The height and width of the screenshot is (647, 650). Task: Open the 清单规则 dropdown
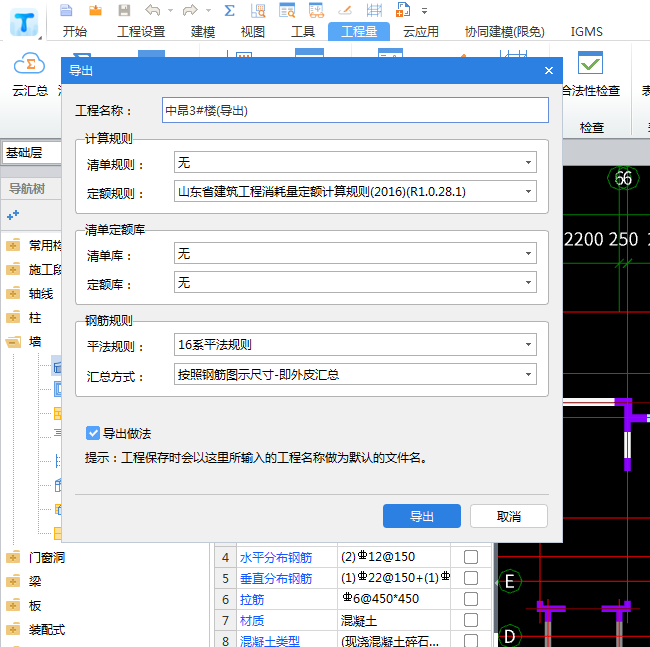click(x=355, y=162)
